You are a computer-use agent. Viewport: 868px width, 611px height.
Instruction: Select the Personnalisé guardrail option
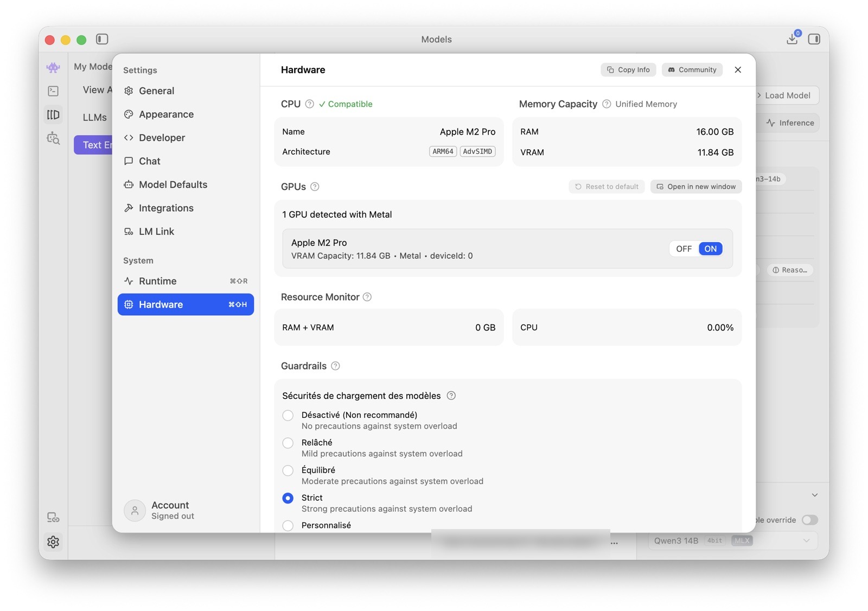(288, 525)
